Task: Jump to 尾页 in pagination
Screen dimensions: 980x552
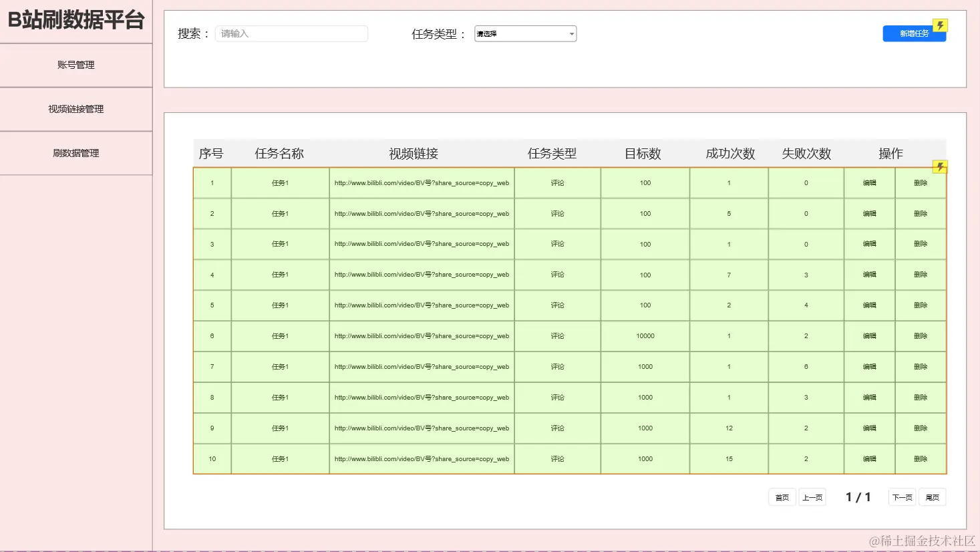Action: pyautogui.click(x=933, y=497)
